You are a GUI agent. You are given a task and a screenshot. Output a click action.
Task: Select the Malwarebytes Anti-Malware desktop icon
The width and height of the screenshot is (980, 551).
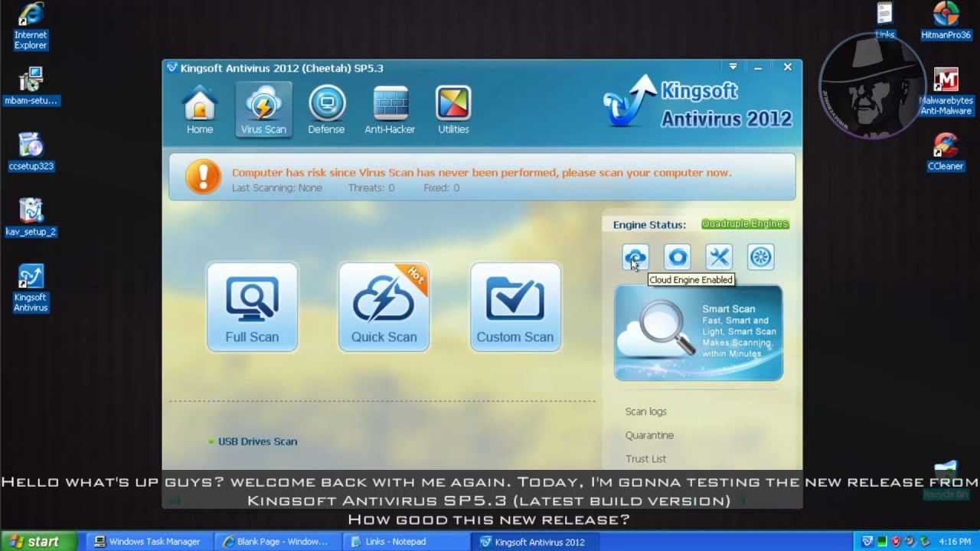(x=946, y=92)
